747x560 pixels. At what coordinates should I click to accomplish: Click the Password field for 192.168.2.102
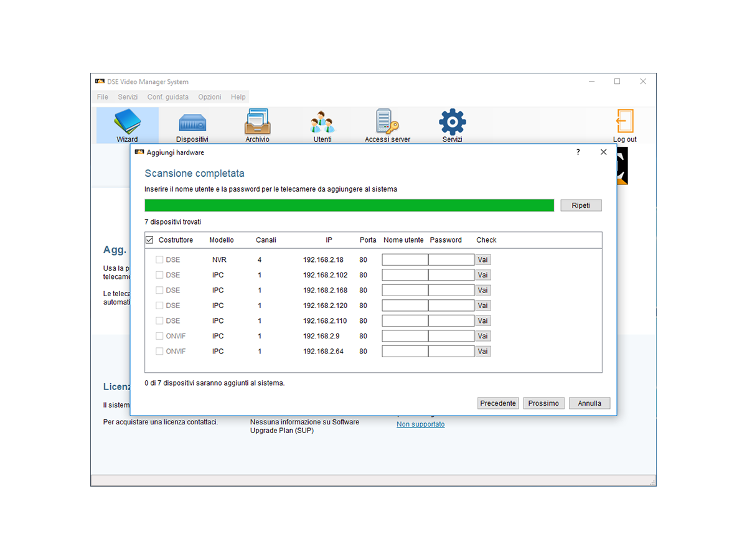click(x=451, y=275)
